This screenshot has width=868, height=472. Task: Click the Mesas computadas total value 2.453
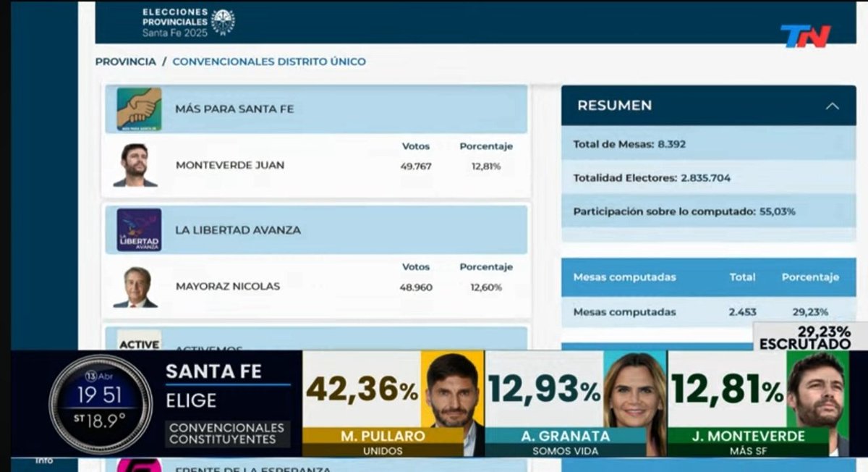click(742, 312)
